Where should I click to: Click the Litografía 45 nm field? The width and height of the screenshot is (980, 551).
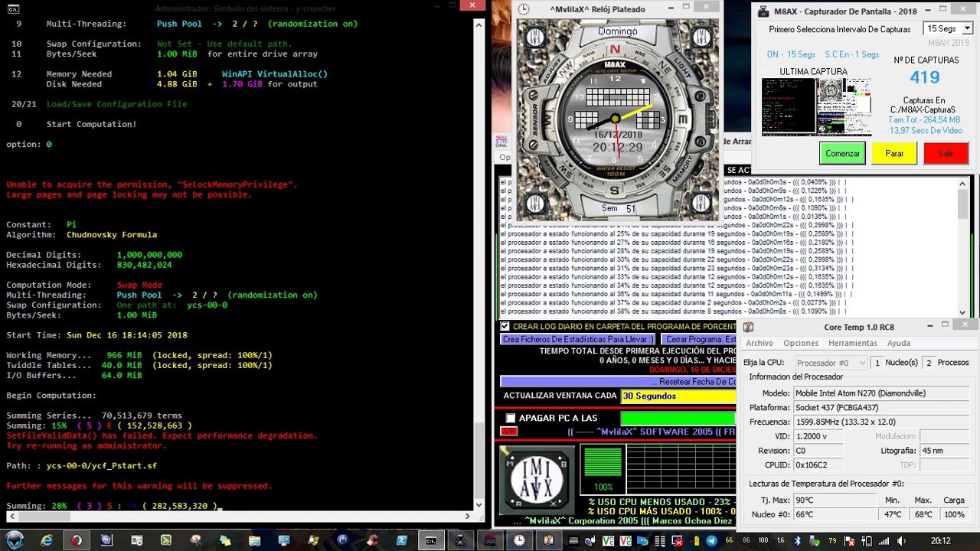(x=945, y=451)
